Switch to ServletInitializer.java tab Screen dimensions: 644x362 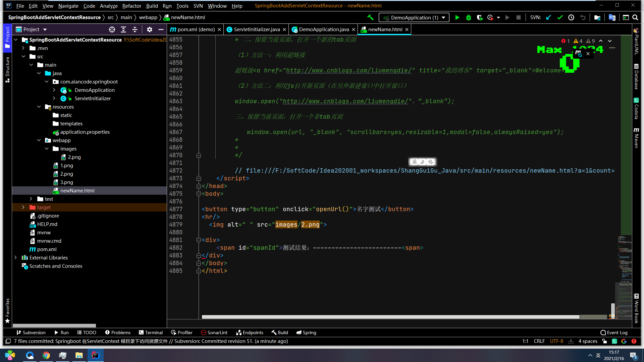coord(257,29)
